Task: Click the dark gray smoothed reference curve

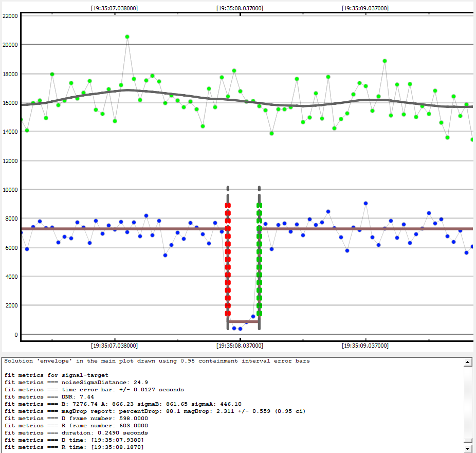Action: coord(247,102)
